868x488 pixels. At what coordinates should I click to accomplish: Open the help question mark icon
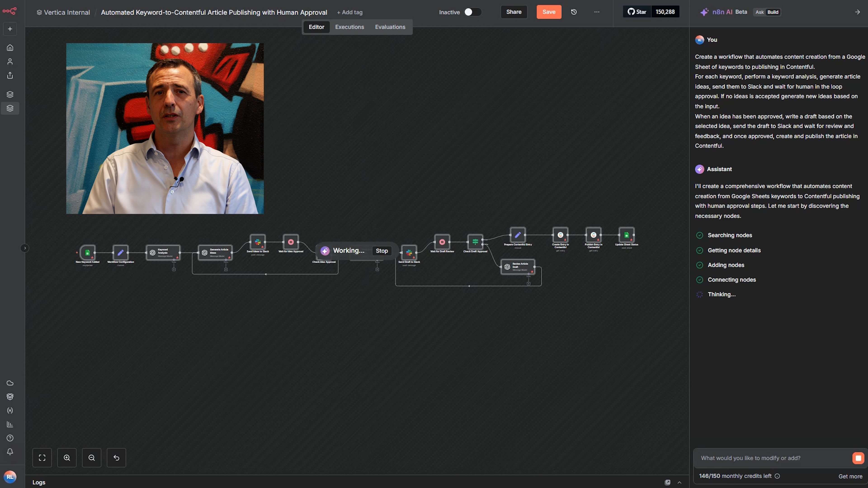tap(10, 438)
